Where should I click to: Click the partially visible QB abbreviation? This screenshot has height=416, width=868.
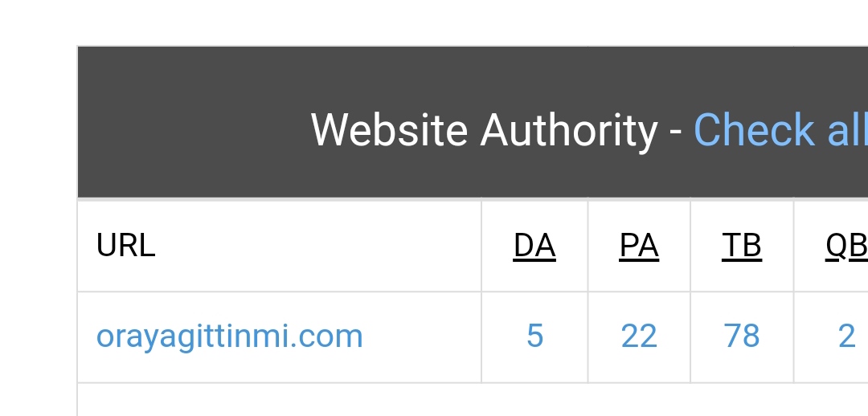[846, 246]
